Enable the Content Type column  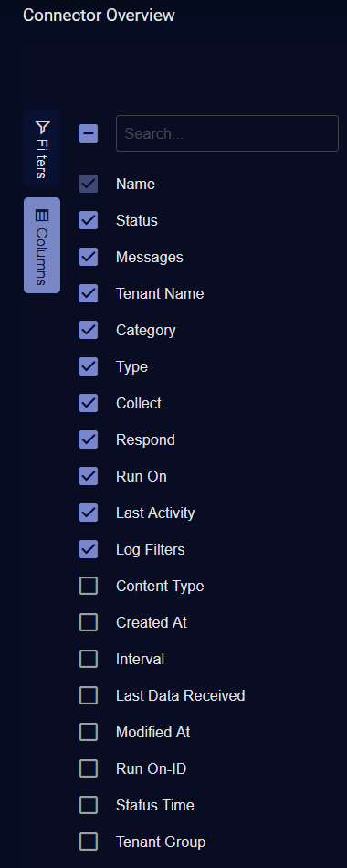coord(89,586)
